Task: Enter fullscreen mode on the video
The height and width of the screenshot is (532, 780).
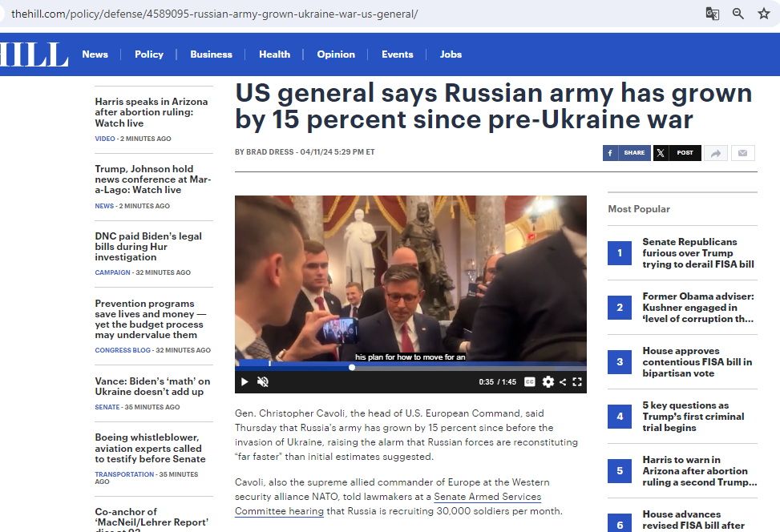Action: [577, 382]
